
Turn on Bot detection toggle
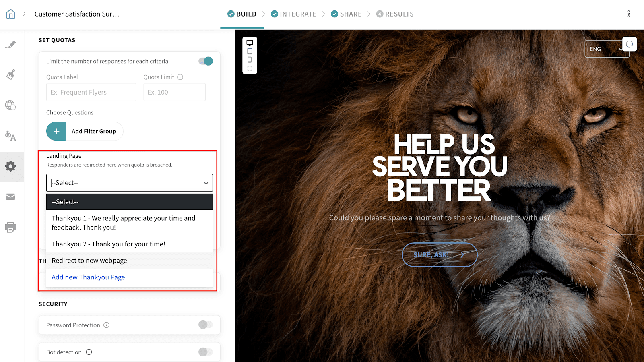206,352
